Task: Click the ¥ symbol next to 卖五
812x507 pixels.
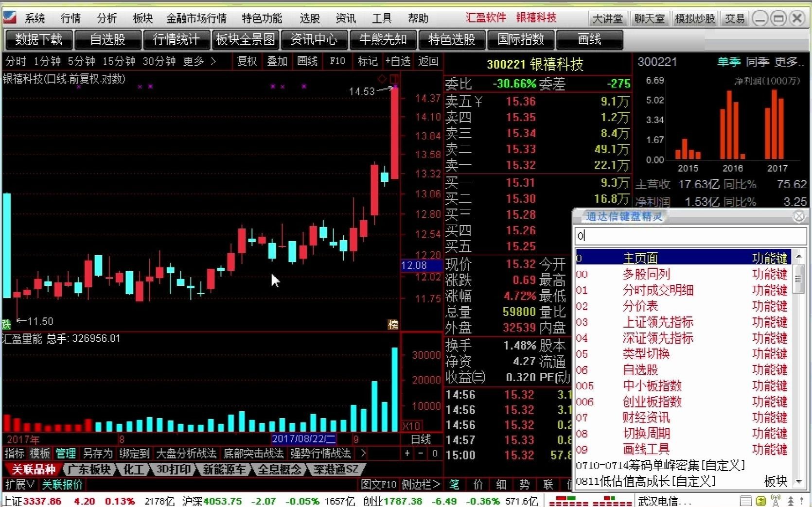Action: pos(478,101)
